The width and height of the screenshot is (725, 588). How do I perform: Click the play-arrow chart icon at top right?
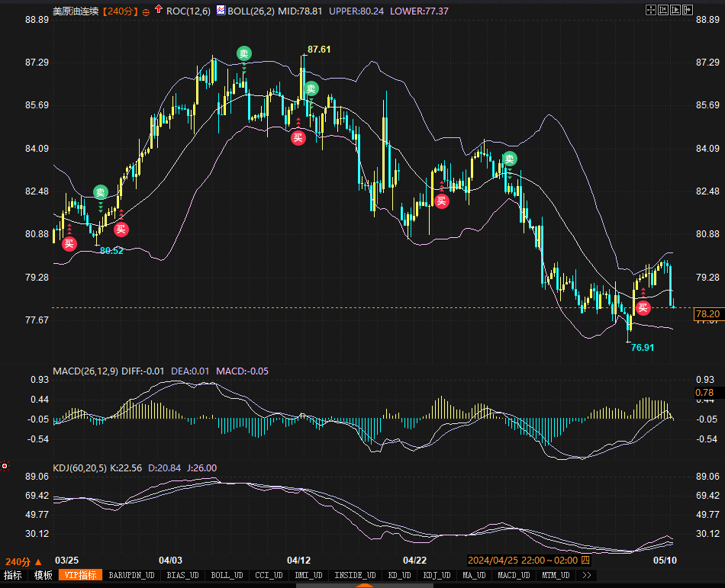point(675,10)
